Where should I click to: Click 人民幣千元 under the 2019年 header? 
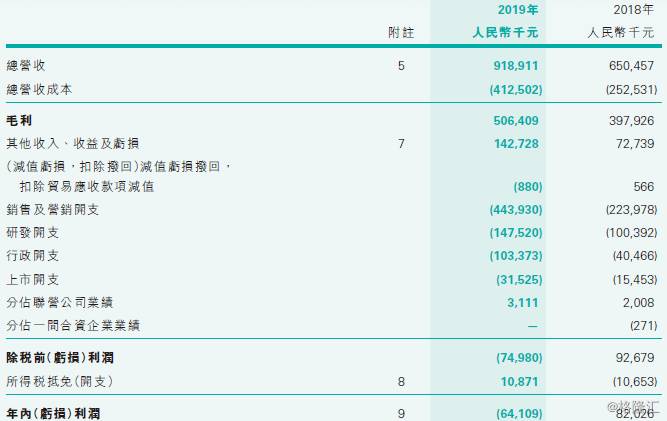click(505, 32)
